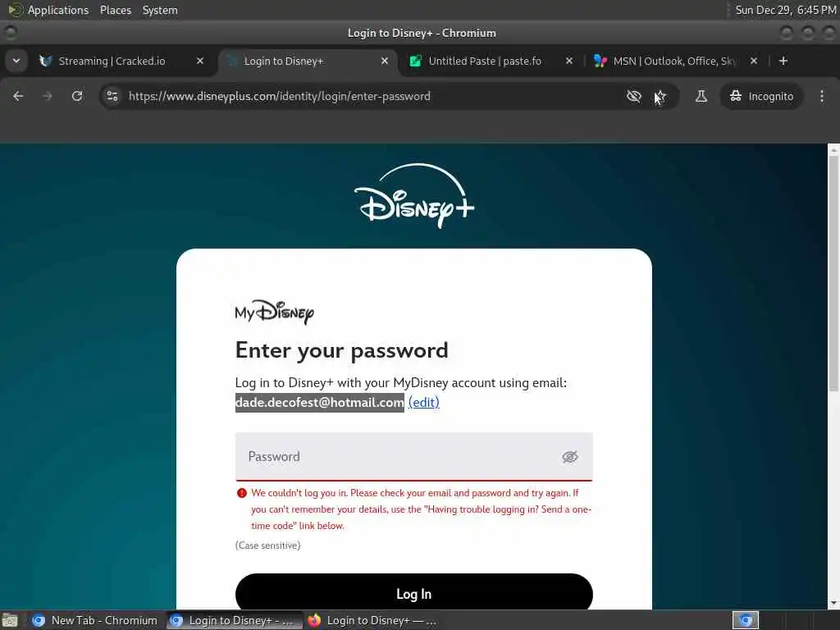The image size is (840, 630).
Task: Open the Chromium three-dot menu
Action: tap(822, 96)
